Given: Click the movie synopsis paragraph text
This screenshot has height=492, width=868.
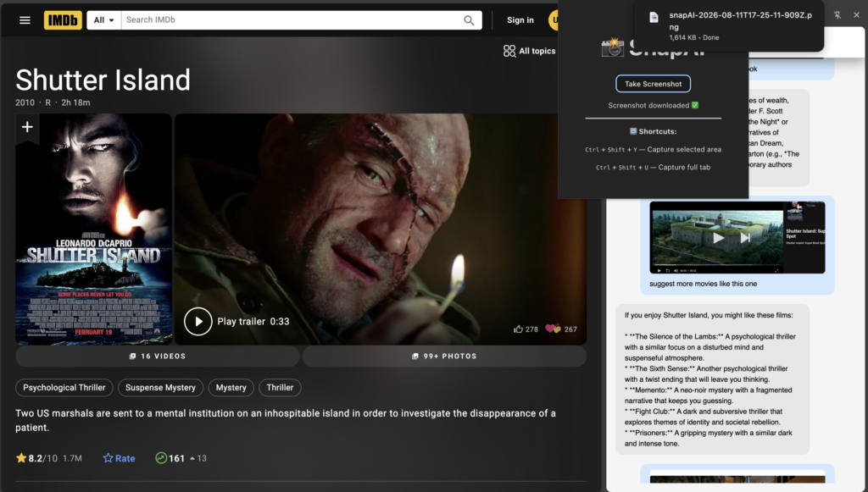Looking at the screenshot, I should 286,420.
